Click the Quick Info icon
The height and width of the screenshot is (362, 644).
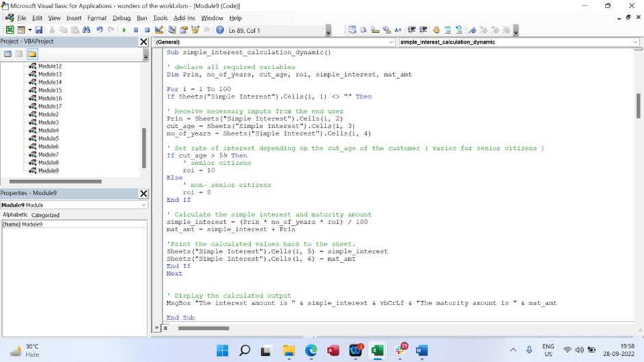coord(375,30)
